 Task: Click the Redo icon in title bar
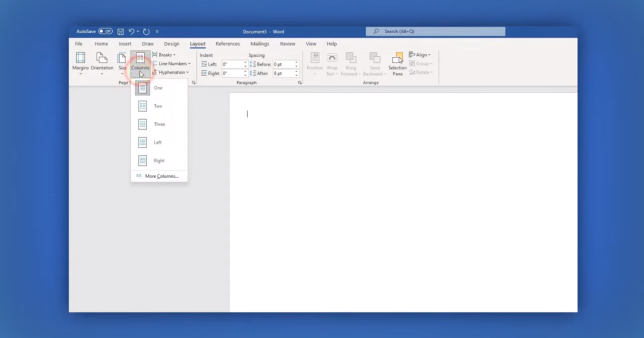click(x=147, y=32)
